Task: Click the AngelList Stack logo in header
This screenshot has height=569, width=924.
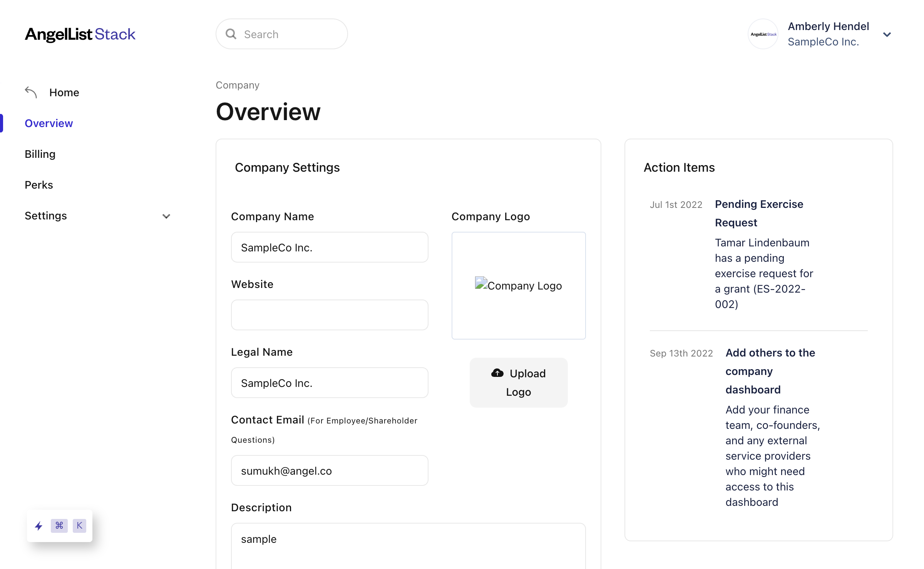Action: pos(80,33)
